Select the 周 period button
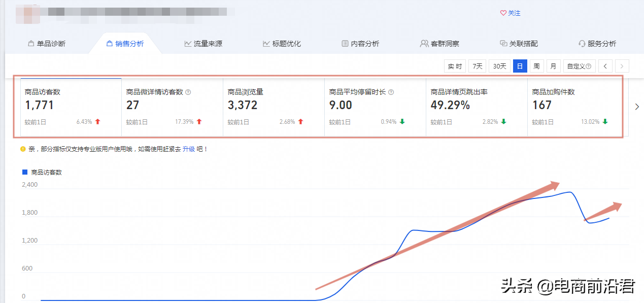Screen dimensions: 644x303 click(536, 66)
